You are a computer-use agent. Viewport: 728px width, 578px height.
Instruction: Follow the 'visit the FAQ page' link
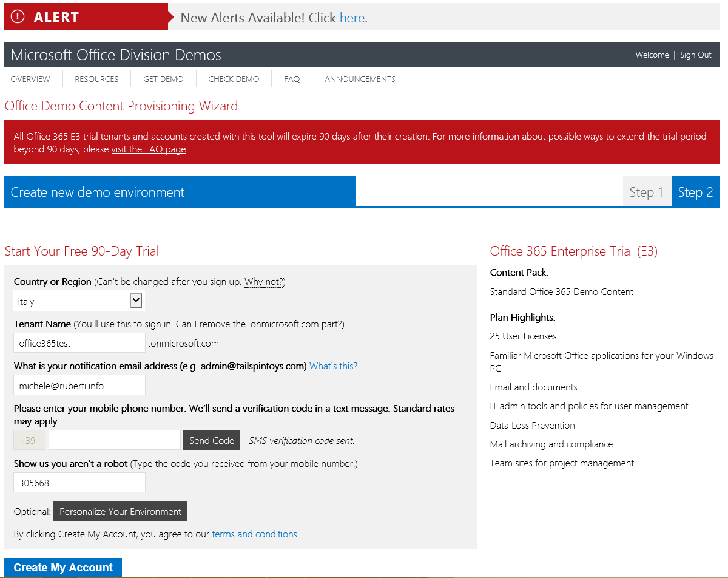[x=149, y=149]
